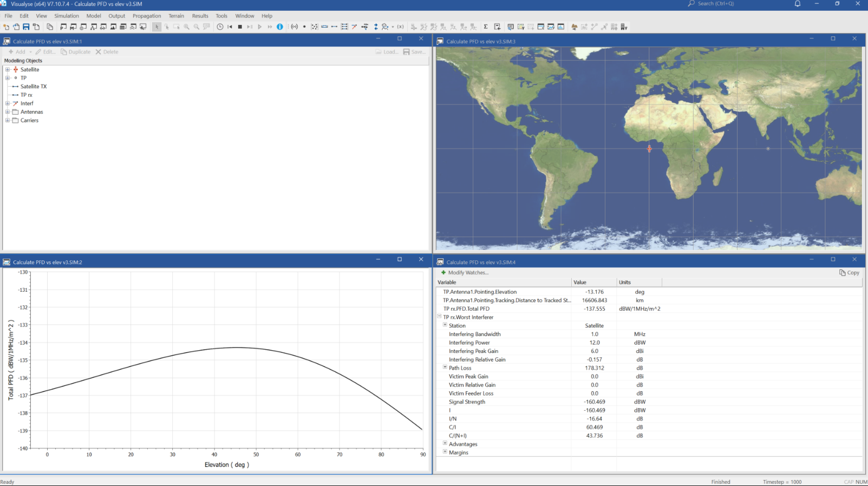This screenshot has height=486, width=868.
Task: Click the watch window with magnifier icon
Action: [x=511, y=27]
